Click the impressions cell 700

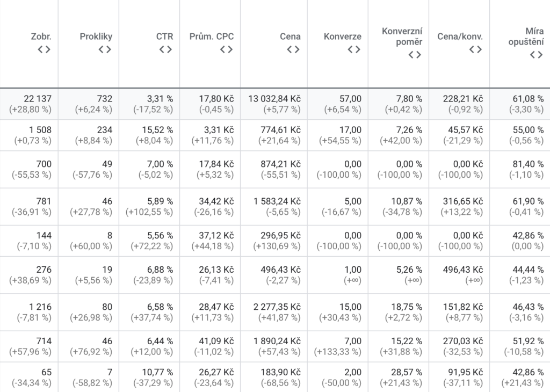point(44,164)
